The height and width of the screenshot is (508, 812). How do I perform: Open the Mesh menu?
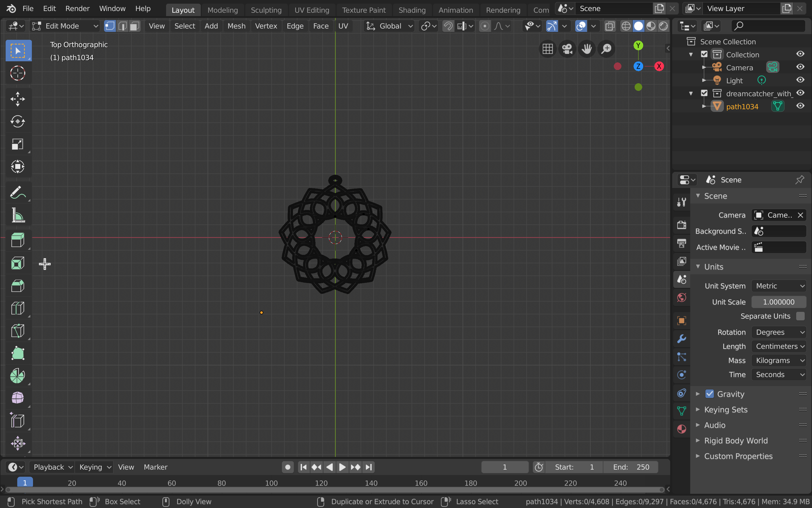coord(237,26)
